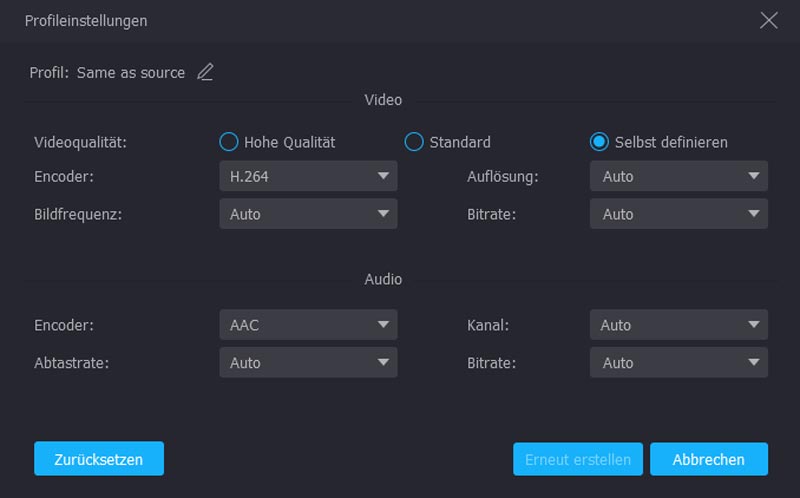800x498 pixels.
Task: Open the audio Encoder AAC dropdown
Action: (308, 325)
